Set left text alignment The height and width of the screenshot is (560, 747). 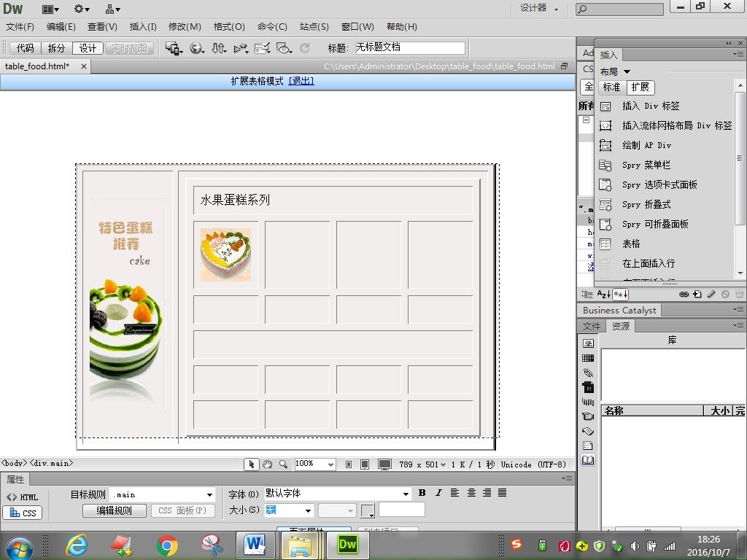pyautogui.click(x=455, y=493)
